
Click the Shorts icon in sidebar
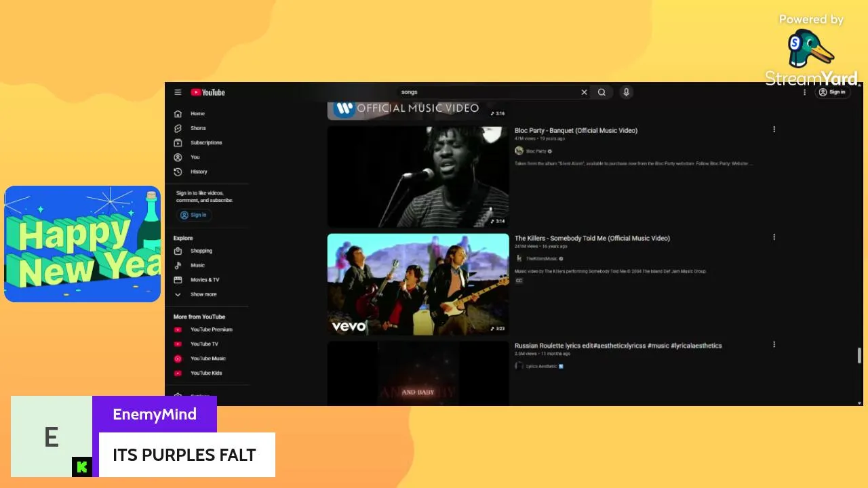tap(178, 128)
